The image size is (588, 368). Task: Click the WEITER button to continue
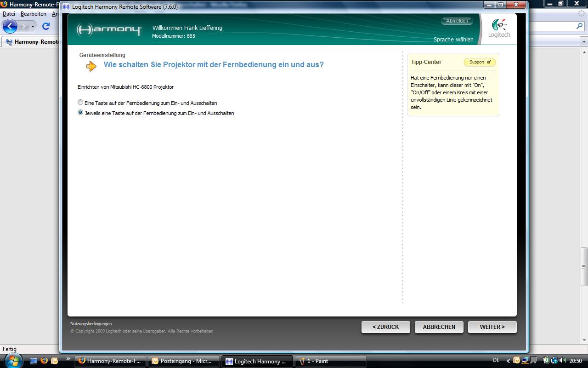(x=492, y=327)
